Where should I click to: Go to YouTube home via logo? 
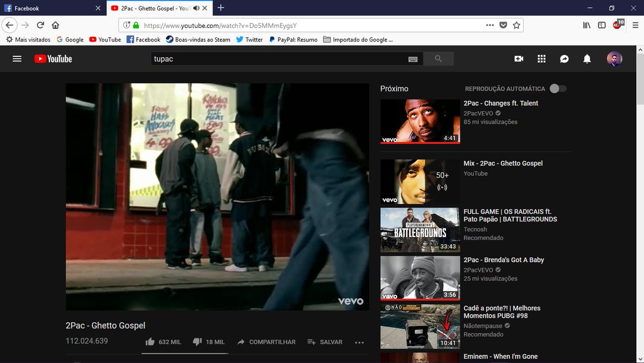point(53,59)
